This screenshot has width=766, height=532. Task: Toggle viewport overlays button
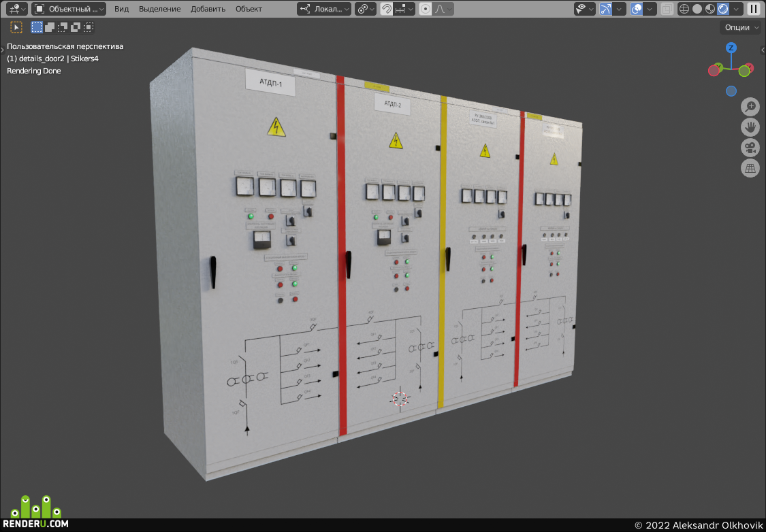(x=636, y=9)
